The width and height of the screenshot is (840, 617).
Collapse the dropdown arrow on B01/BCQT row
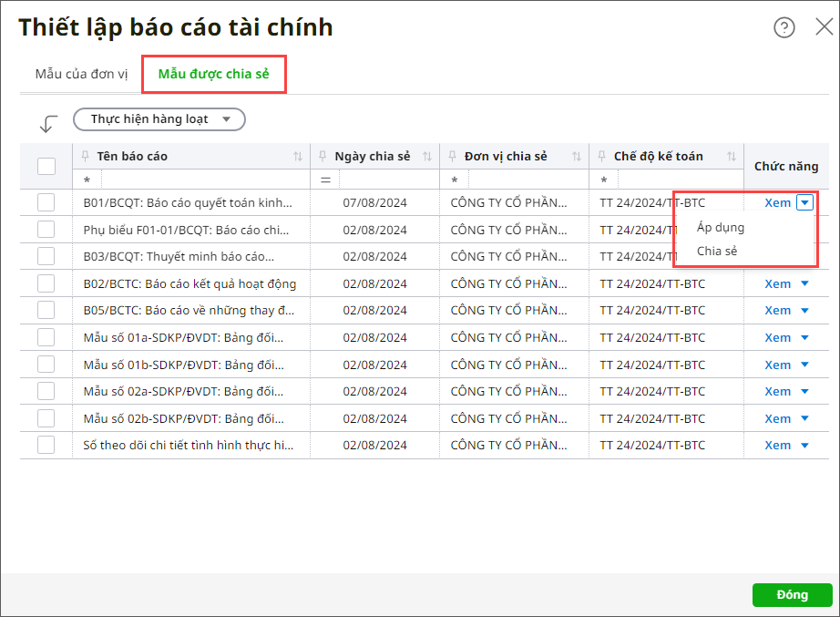(804, 202)
